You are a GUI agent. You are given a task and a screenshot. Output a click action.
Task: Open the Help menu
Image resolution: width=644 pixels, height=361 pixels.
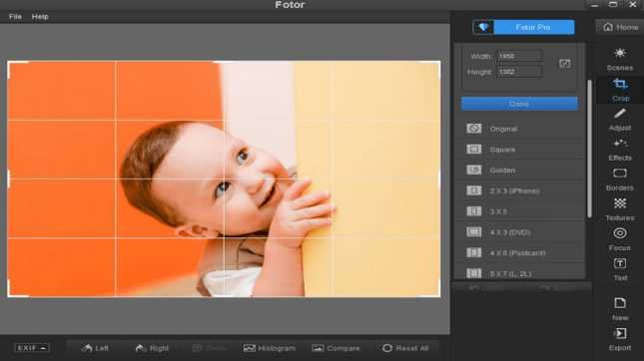coord(40,16)
